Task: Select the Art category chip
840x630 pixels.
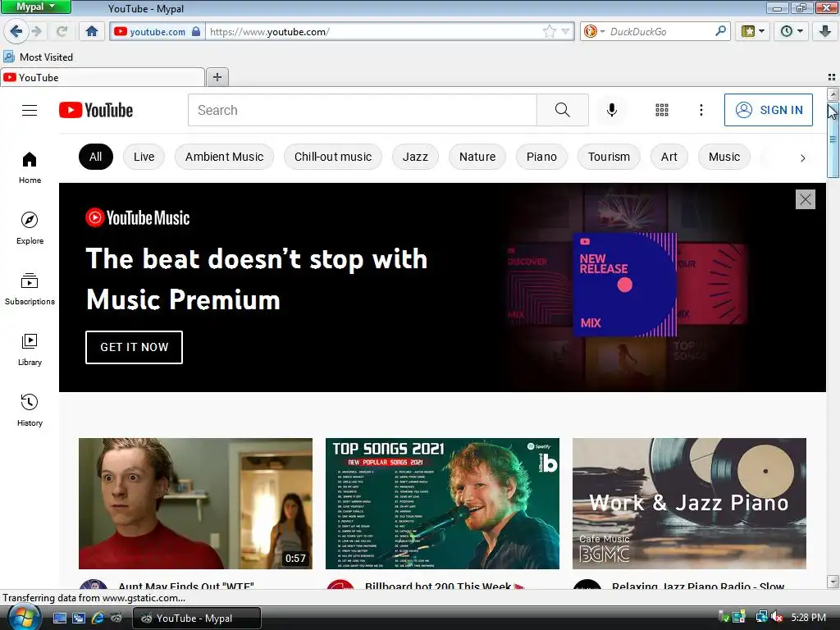Action: click(669, 157)
